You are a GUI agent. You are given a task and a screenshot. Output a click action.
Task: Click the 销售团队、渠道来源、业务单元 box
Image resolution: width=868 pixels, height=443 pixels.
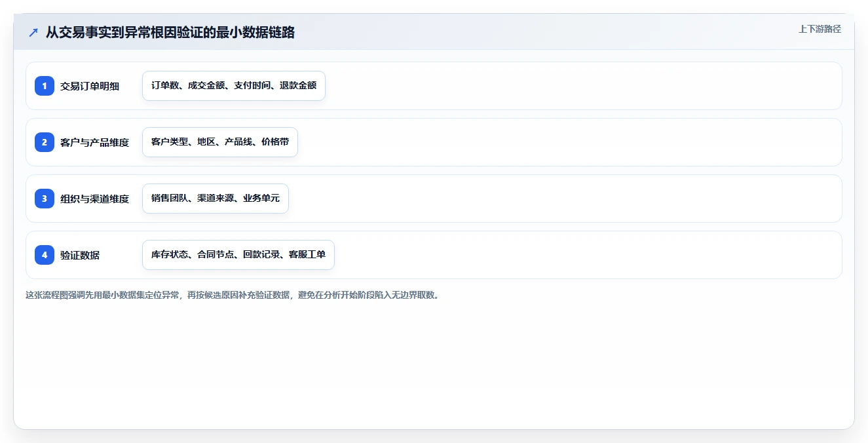[216, 199]
